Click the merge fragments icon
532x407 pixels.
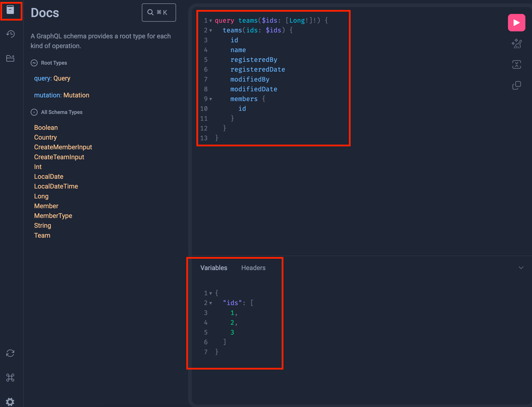516,64
